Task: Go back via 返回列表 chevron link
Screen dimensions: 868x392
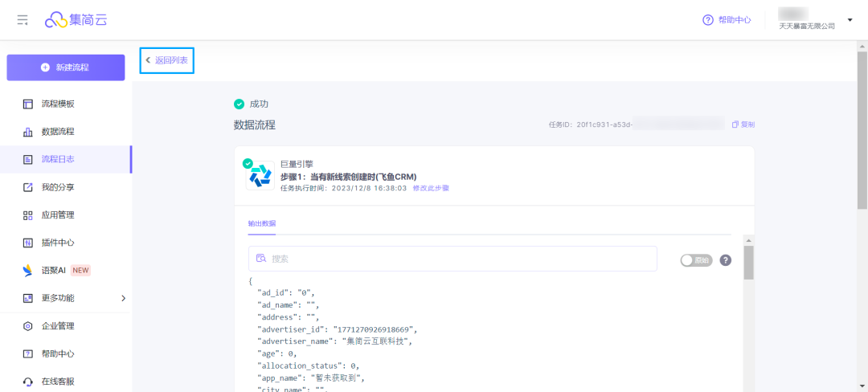Action: click(166, 60)
